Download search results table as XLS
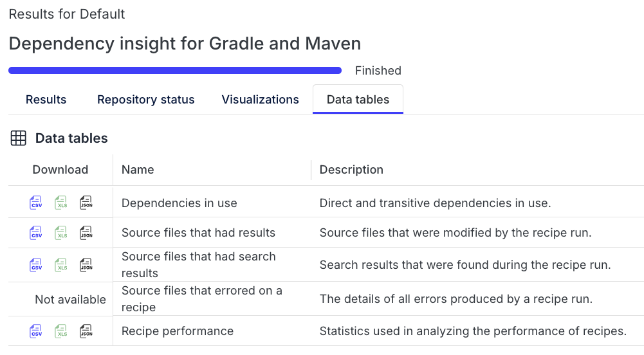644x355 pixels. tap(61, 264)
